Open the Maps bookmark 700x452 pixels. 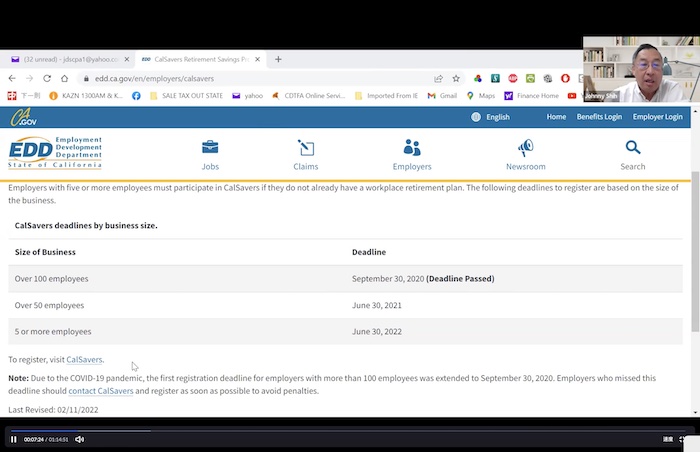(481, 96)
